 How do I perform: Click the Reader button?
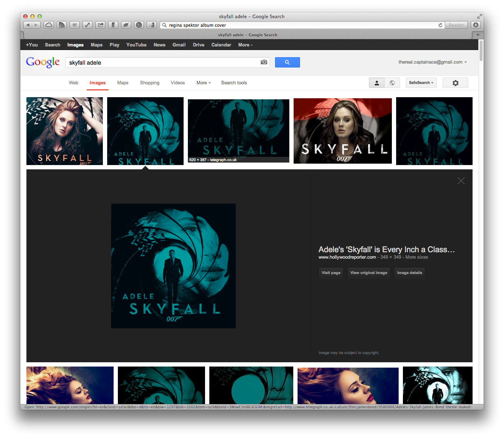tap(456, 25)
